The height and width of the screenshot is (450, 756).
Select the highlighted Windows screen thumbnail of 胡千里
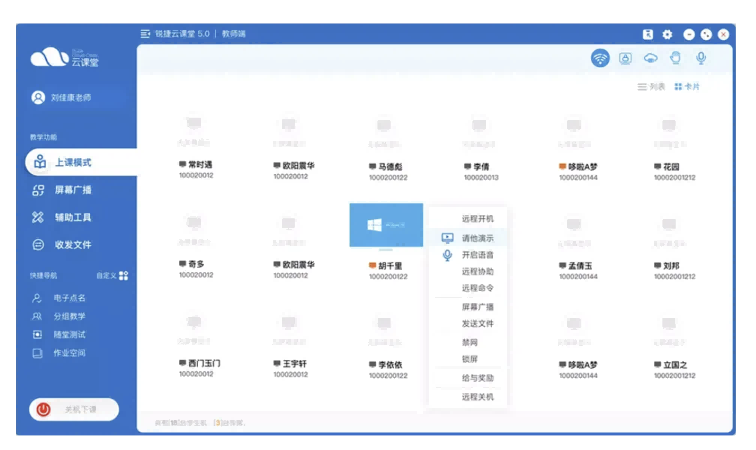[x=386, y=225]
